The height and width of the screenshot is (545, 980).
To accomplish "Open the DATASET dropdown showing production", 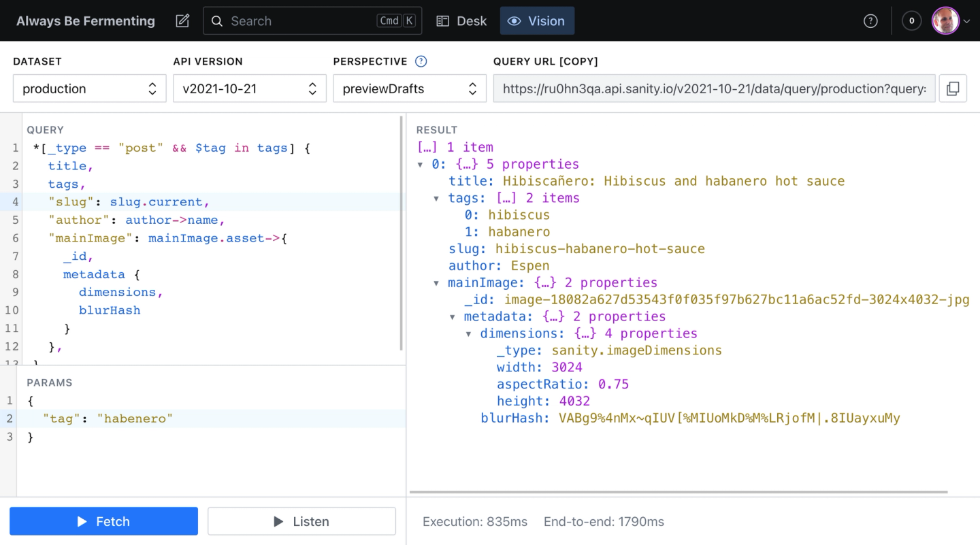I will (89, 88).
